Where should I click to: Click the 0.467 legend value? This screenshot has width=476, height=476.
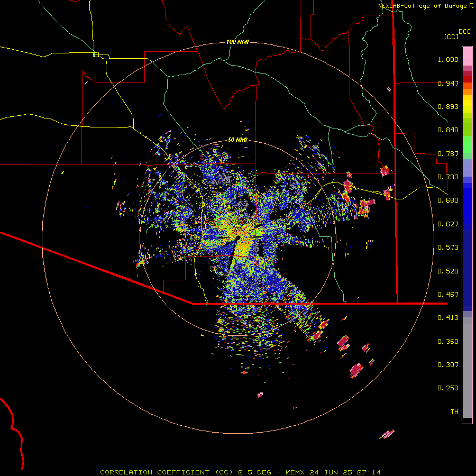(448, 295)
